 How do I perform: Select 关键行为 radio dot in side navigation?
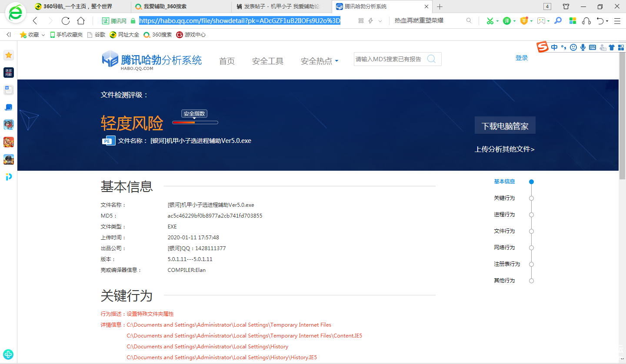[531, 198]
